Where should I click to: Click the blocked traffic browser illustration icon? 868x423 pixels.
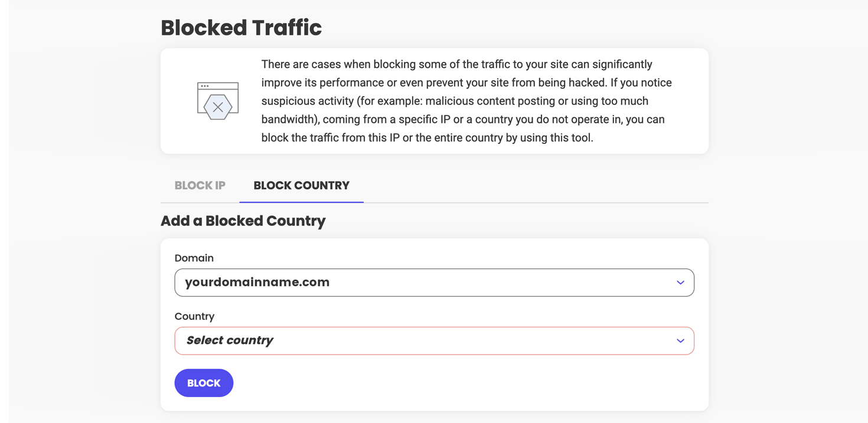point(217,99)
